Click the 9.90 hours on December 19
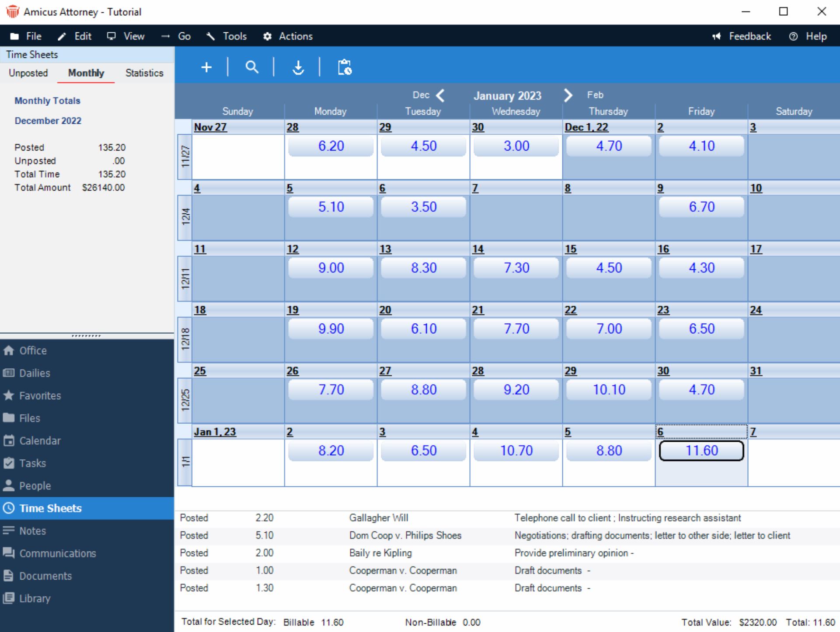Viewport: 840px width, 632px height. 331,328
